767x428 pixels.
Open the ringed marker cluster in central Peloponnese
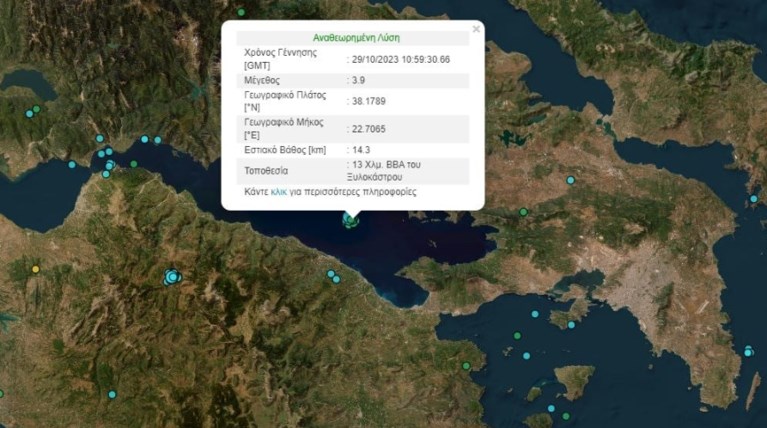click(173, 276)
